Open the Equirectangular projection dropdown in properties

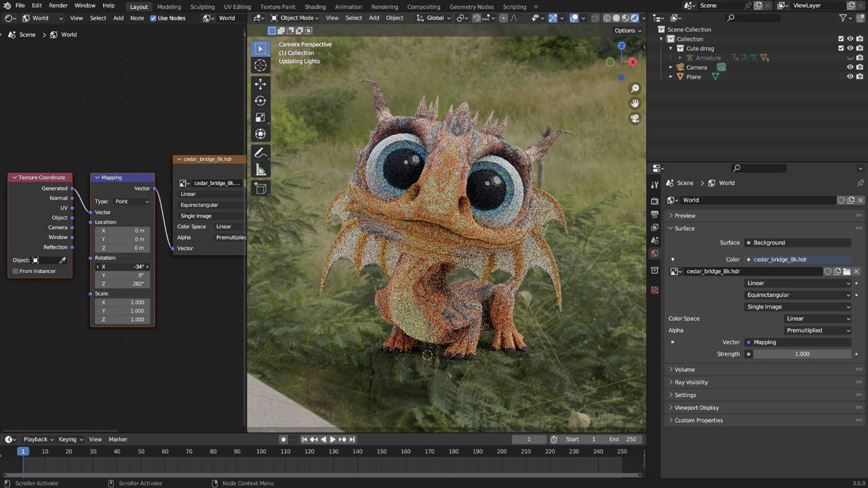797,295
